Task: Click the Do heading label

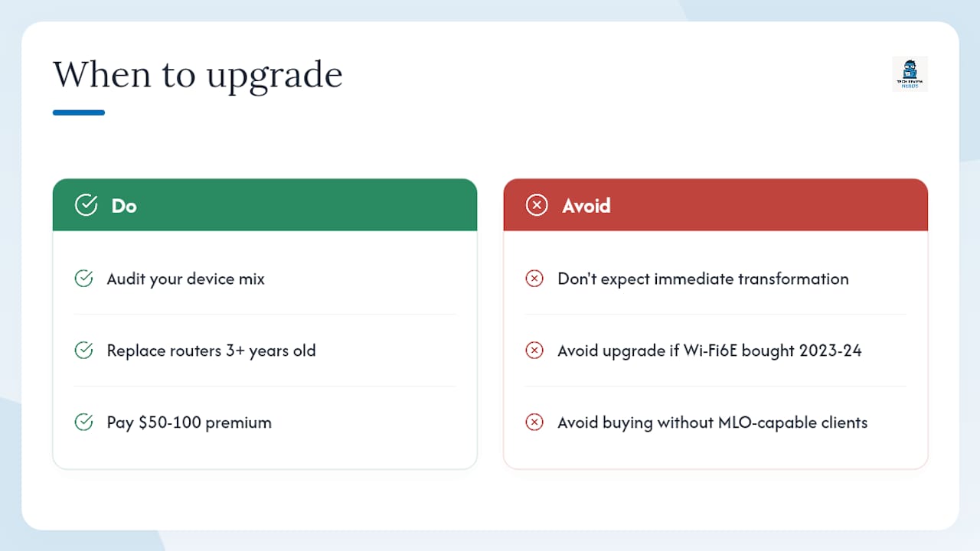Action: 124,206
